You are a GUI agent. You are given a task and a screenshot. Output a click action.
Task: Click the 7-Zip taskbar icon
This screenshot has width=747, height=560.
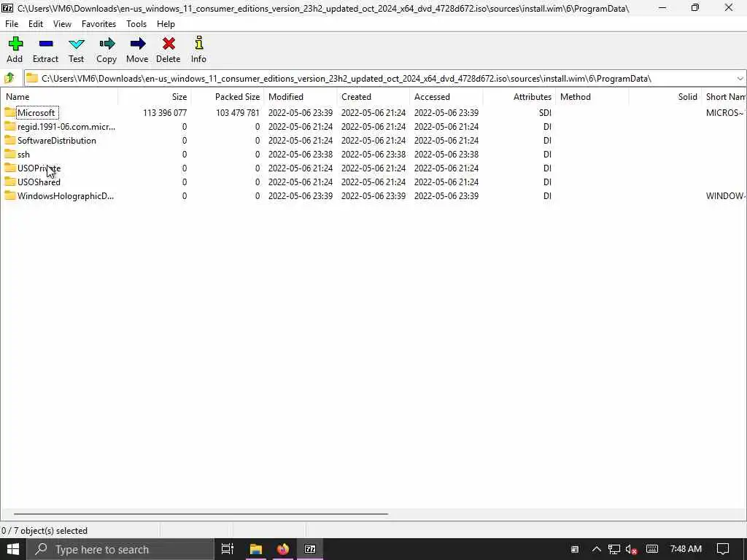310,549
